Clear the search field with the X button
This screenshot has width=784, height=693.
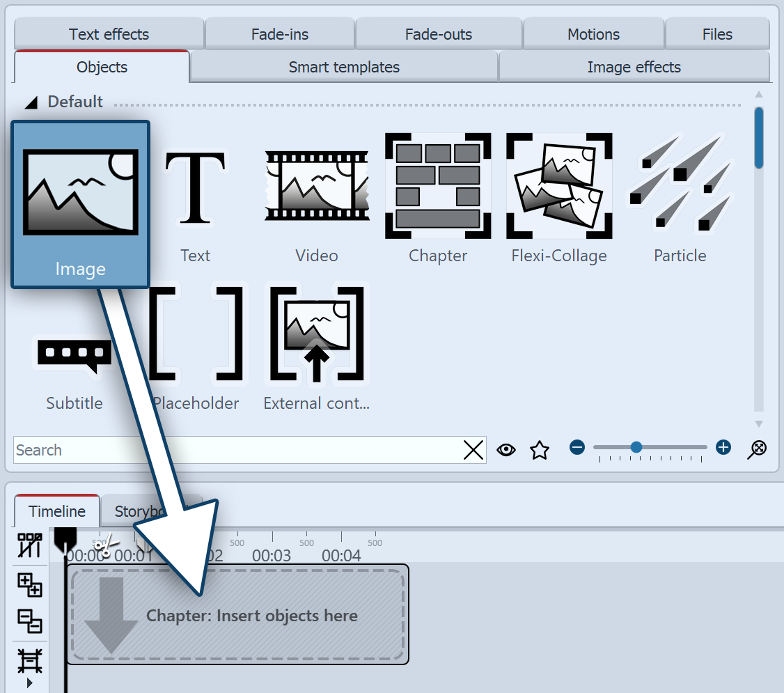473,450
